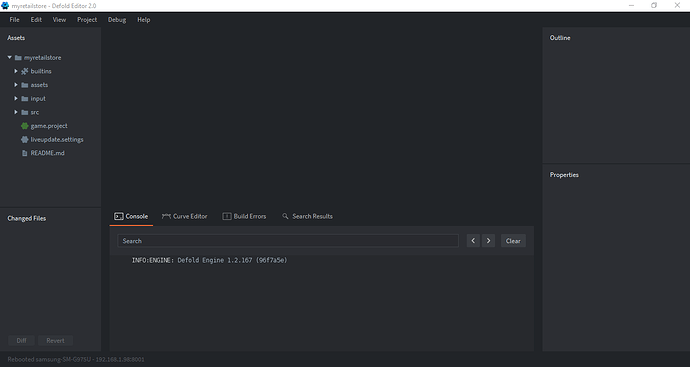Viewport: 690px width, 367px height.
Task: Click the input folder icon
Action: coord(25,99)
